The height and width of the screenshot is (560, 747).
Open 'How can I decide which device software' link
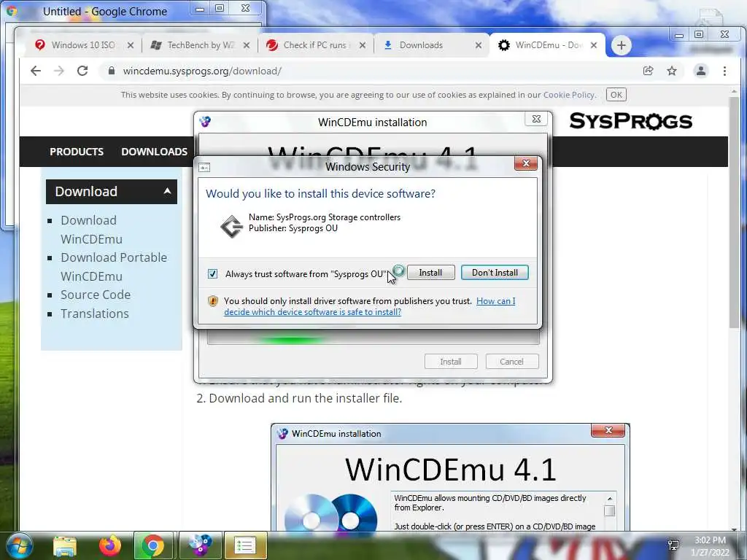click(369, 307)
